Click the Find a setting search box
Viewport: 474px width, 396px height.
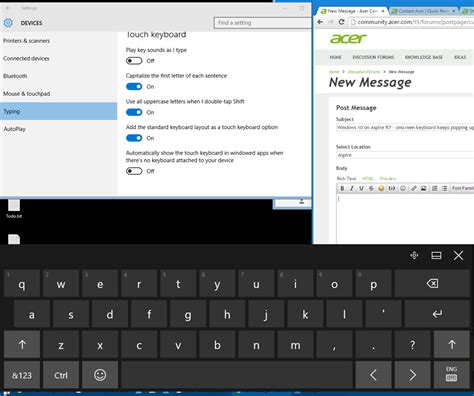263,23
